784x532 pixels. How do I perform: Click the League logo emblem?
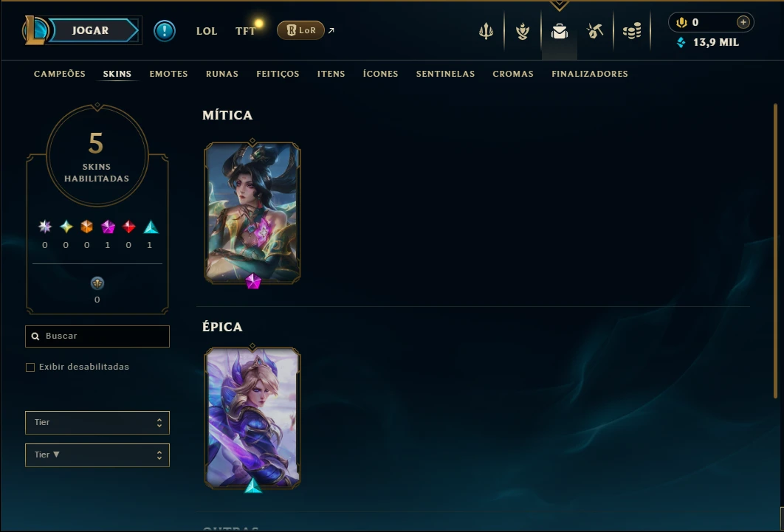35,30
